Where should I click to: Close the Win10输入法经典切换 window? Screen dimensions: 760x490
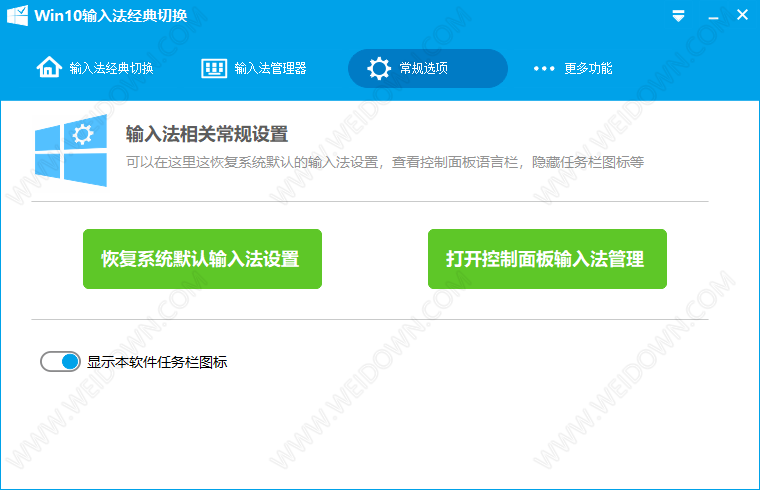click(x=742, y=15)
